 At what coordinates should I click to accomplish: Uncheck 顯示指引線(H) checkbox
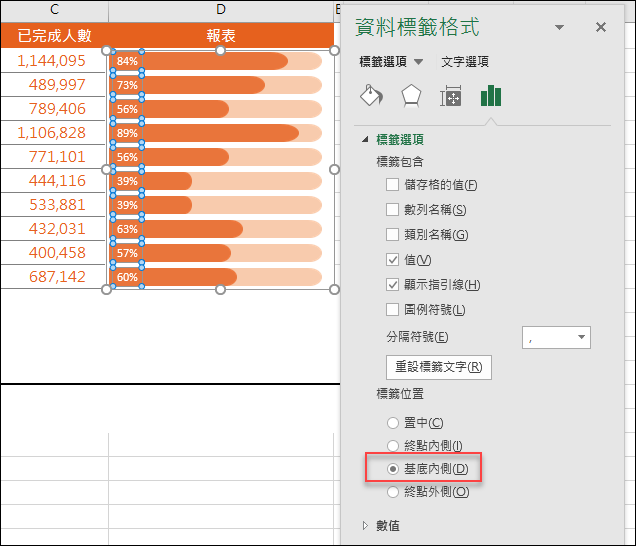[392, 285]
